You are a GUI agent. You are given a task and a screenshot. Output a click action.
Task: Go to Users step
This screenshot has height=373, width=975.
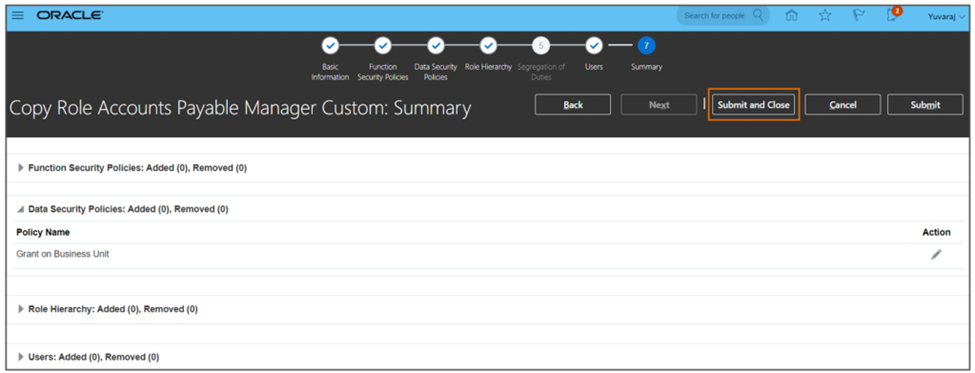tap(594, 45)
